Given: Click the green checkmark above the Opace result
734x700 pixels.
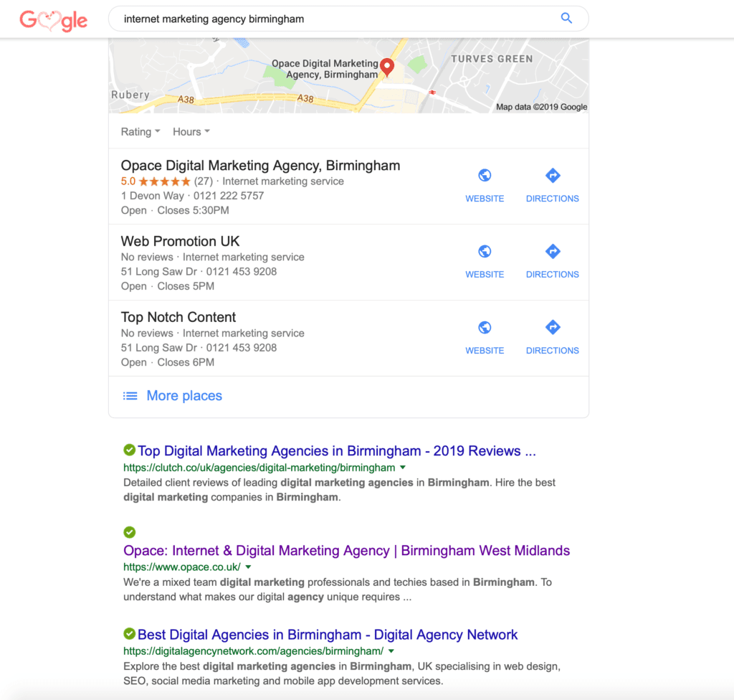Looking at the screenshot, I should coord(129,532).
